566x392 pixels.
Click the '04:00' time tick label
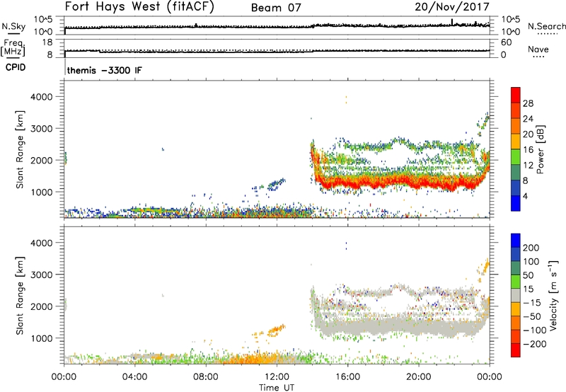[135, 377]
